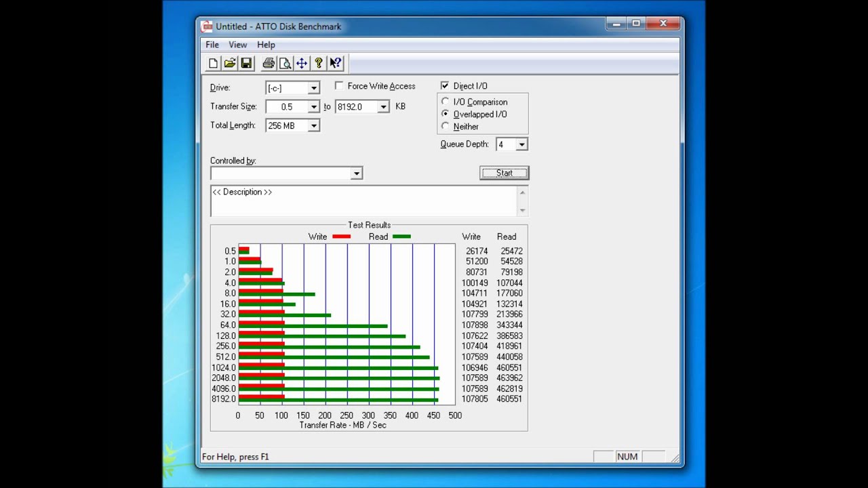Click the Print toolbar icon
The height and width of the screenshot is (488, 868).
pos(269,63)
